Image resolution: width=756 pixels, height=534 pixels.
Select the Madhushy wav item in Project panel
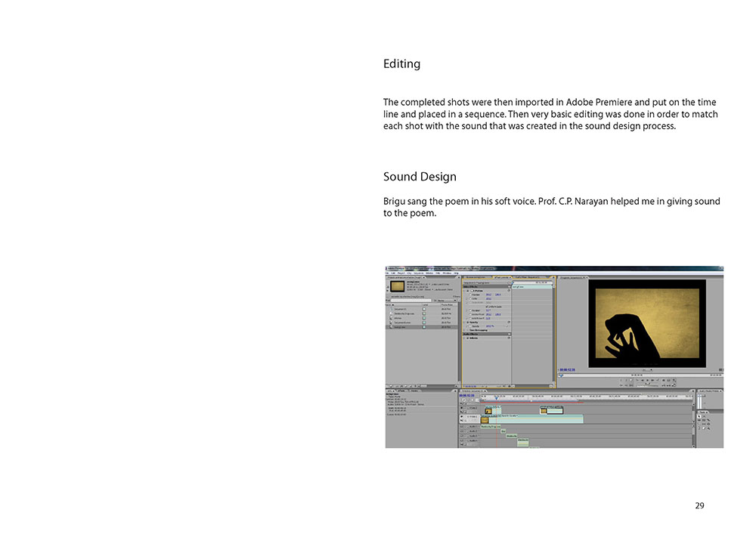click(423, 313)
